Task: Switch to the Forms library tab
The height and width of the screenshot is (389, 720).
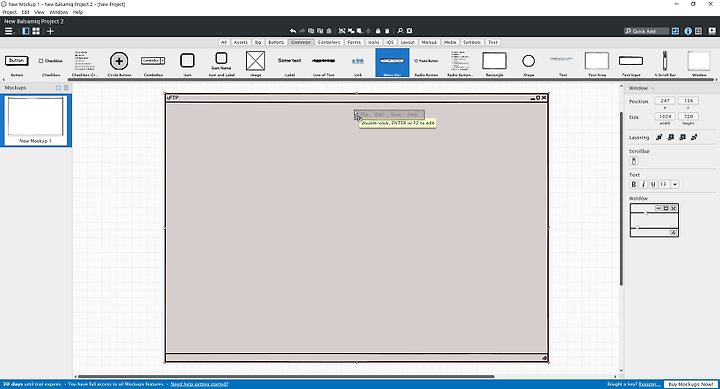Action: click(x=354, y=42)
